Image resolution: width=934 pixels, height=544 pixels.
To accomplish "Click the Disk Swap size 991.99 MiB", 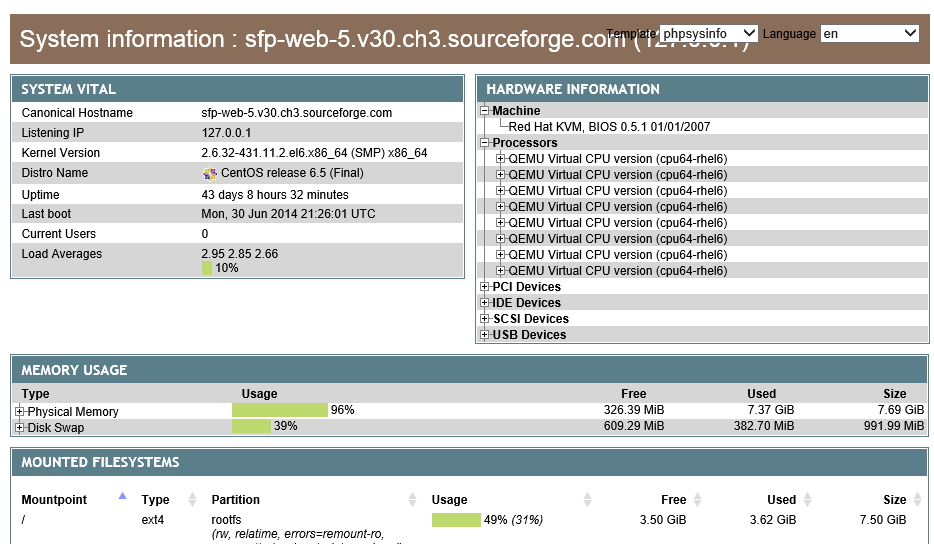I will point(894,426).
